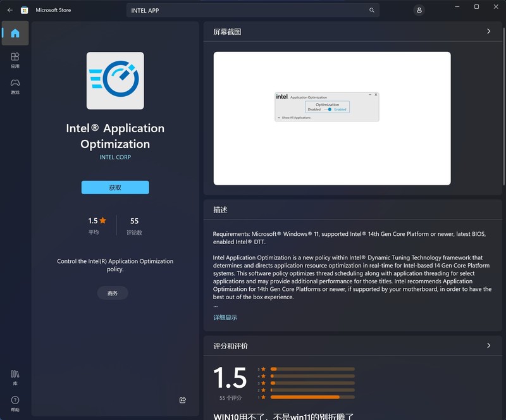Click the 'Intel® Application Optimization' title

[115, 136]
